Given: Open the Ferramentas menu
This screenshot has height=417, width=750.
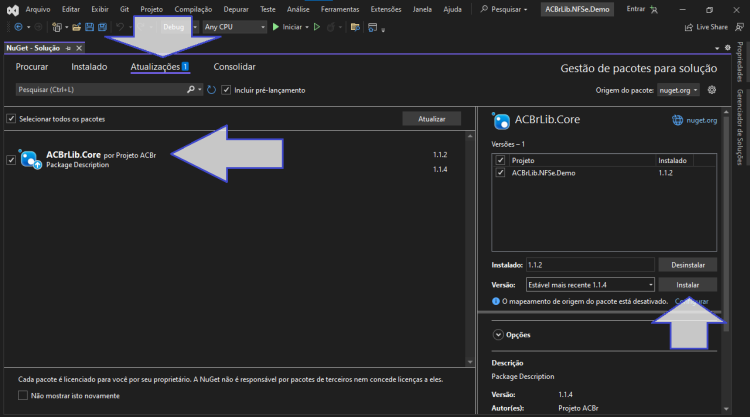Looking at the screenshot, I should (x=340, y=9).
